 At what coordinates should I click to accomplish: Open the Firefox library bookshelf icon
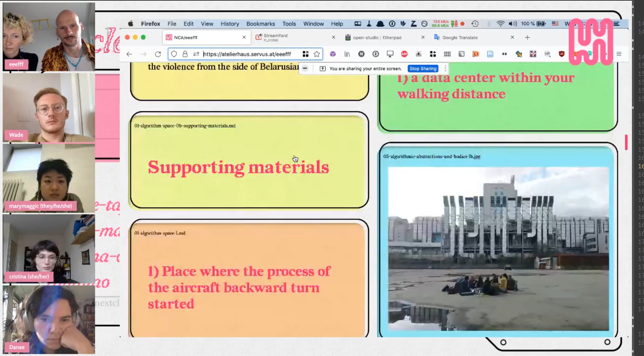coord(347,54)
